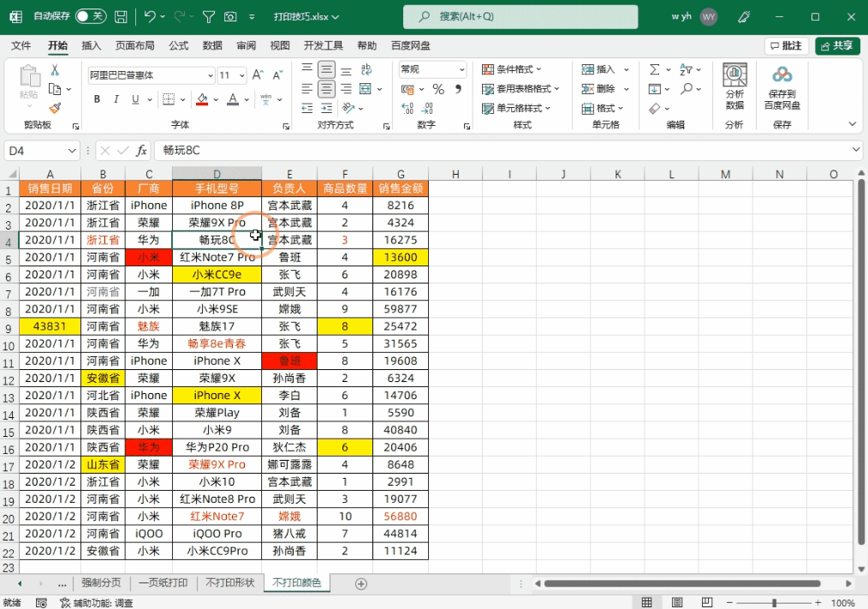Click the align right icon
Screen dimensions: 868x609
pyautogui.click(x=346, y=89)
